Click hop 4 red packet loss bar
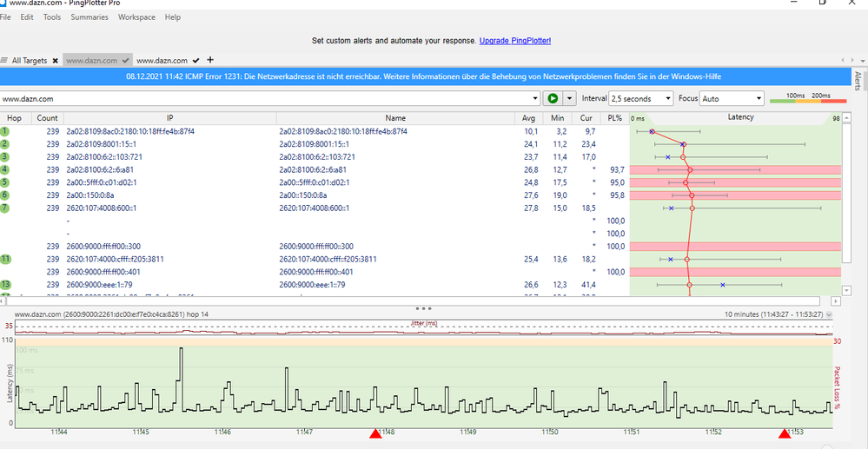This screenshot has width=868, height=449. pyautogui.click(x=736, y=169)
